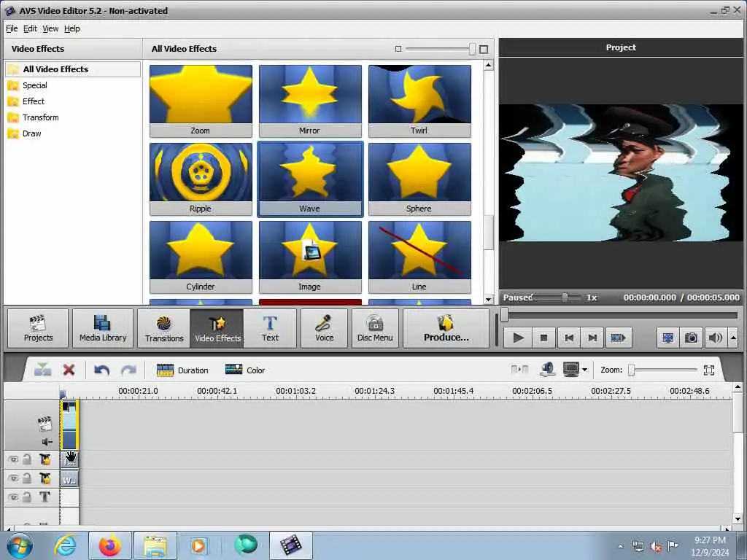Select the All Video Effects folder
The width and height of the screenshot is (747, 560).
point(73,69)
